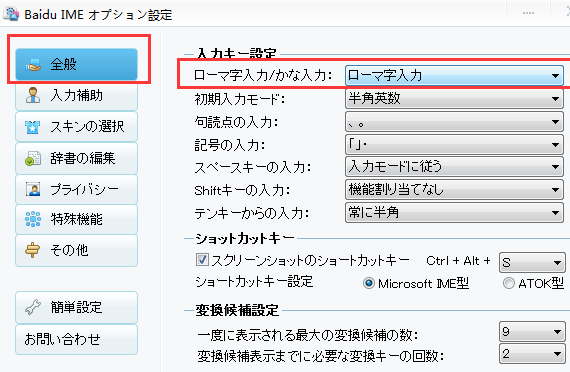Click the signpost icon for その他
570x372 pixels.
(x=32, y=250)
